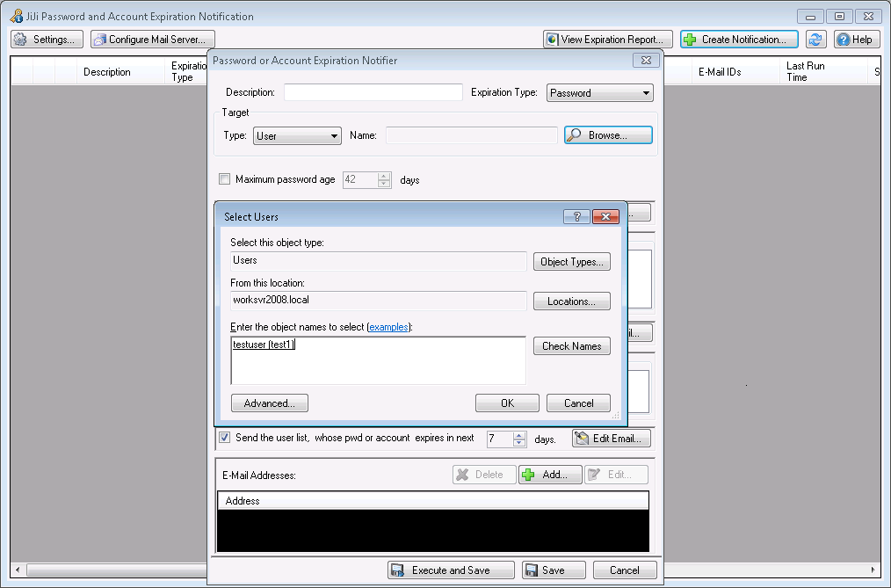This screenshot has height=588, width=891.
Task: Click the Description input field
Action: [373, 92]
